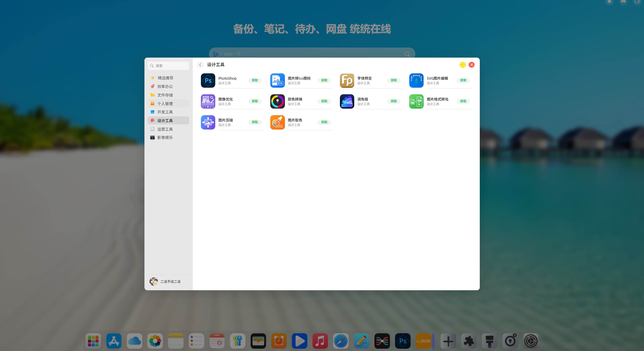Click 获取 for 图片取色

(x=324, y=122)
